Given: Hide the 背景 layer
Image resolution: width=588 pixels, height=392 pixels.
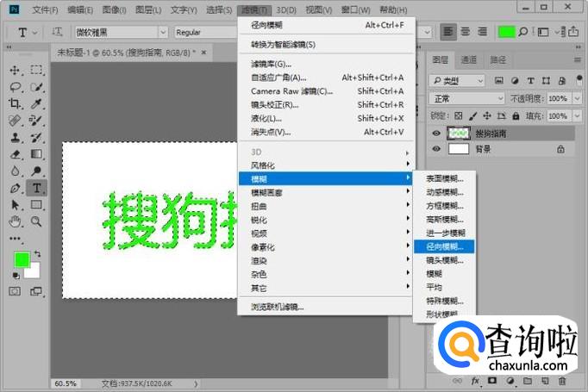Looking at the screenshot, I should tap(436, 149).
